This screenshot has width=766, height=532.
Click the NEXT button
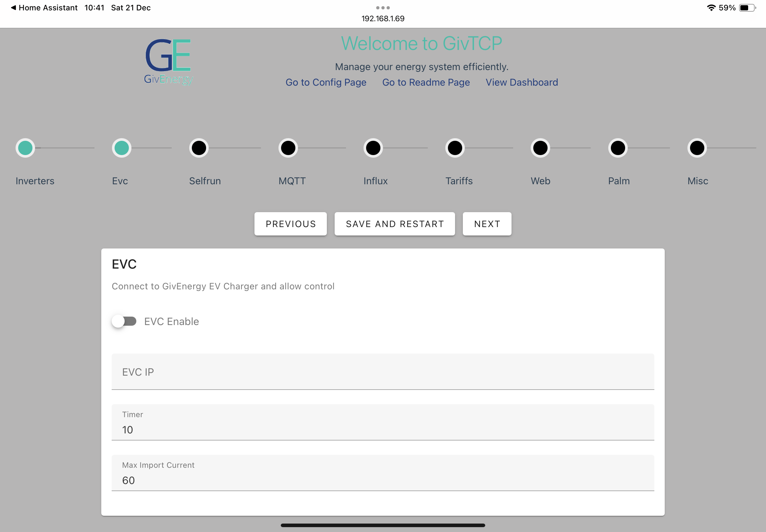tap(487, 224)
